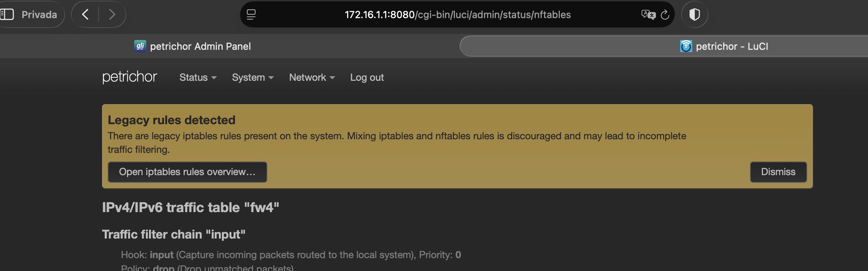Click the LuCI tab wifi favicon
This screenshot has height=271, width=868.
click(x=686, y=46)
